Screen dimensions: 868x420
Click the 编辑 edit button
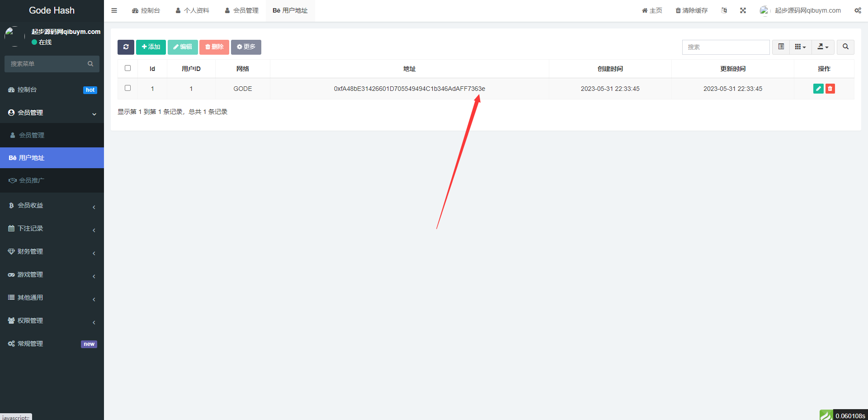(x=183, y=47)
